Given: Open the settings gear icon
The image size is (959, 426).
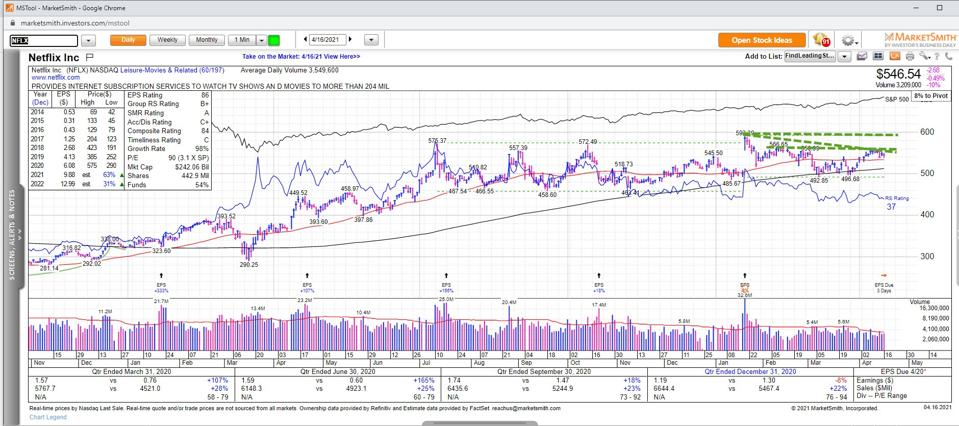Looking at the screenshot, I should (x=849, y=40).
